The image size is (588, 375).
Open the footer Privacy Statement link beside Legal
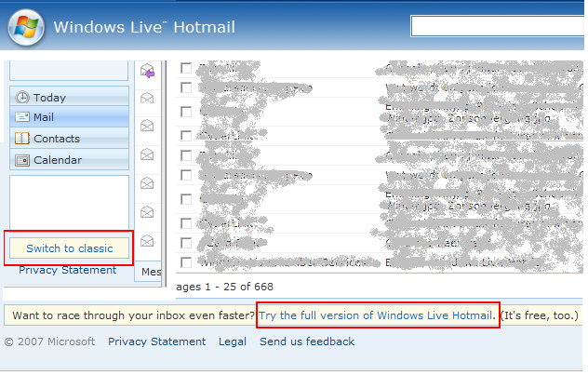point(156,342)
